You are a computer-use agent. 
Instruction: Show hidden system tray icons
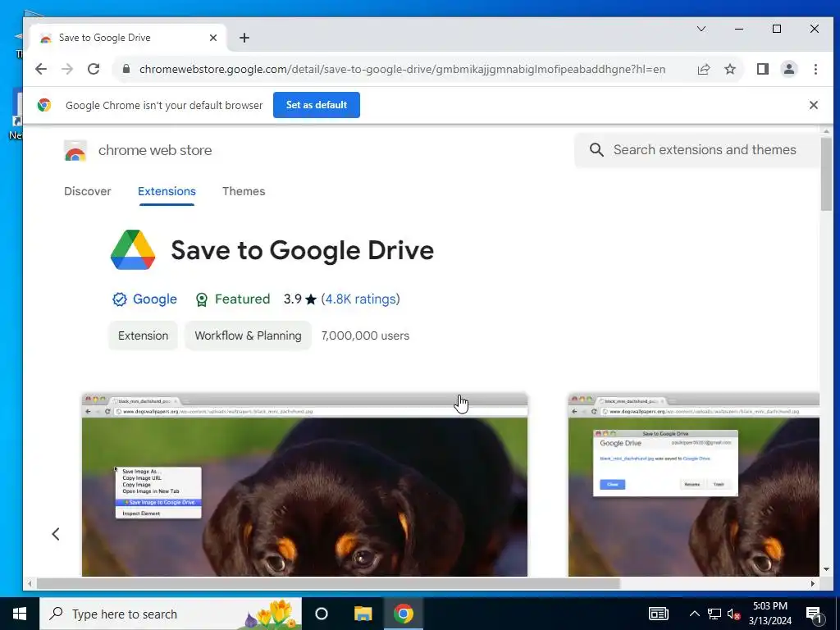click(694, 614)
